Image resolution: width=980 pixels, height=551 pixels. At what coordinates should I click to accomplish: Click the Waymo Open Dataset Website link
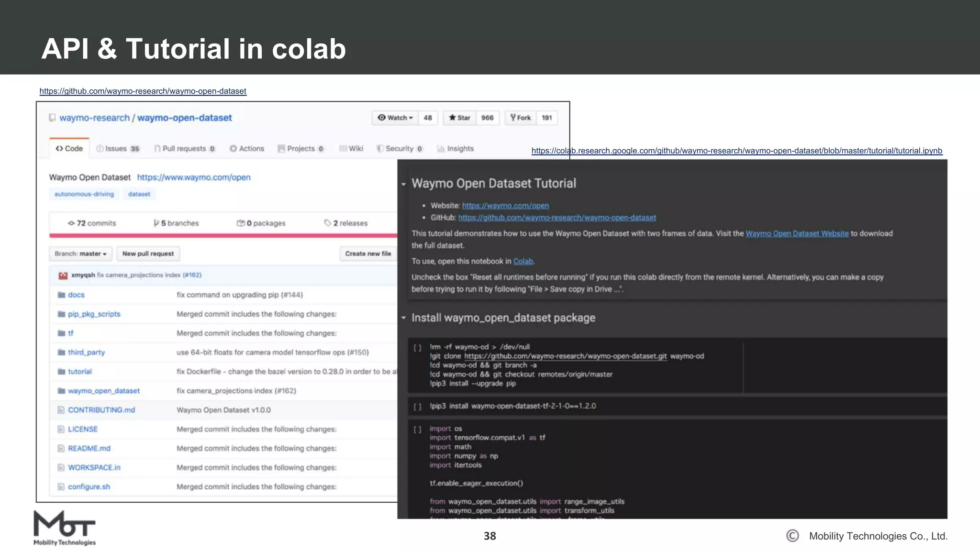pos(797,233)
